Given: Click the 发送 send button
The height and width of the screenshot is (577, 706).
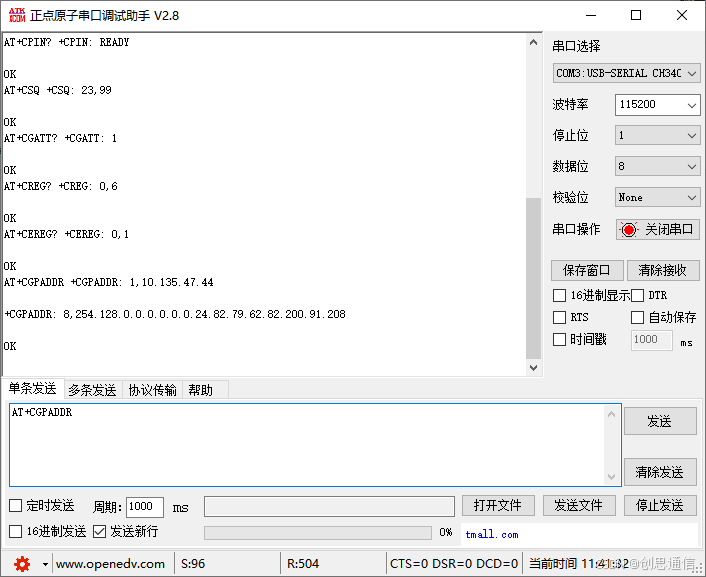Looking at the screenshot, I should (x=660, y=422).
